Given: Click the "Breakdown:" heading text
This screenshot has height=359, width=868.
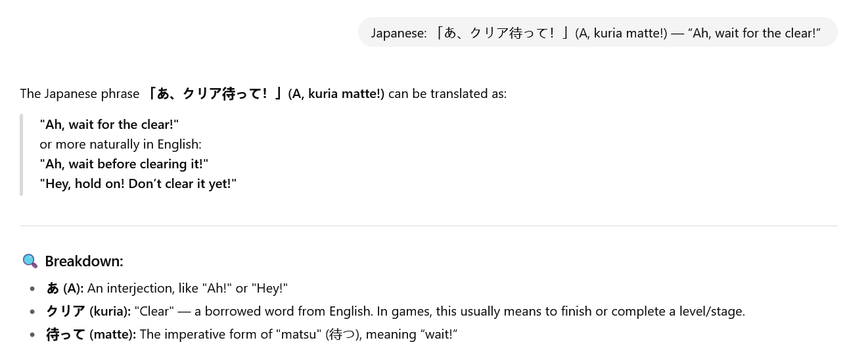Looking at the screenshot, I should [x=84, y=261].
